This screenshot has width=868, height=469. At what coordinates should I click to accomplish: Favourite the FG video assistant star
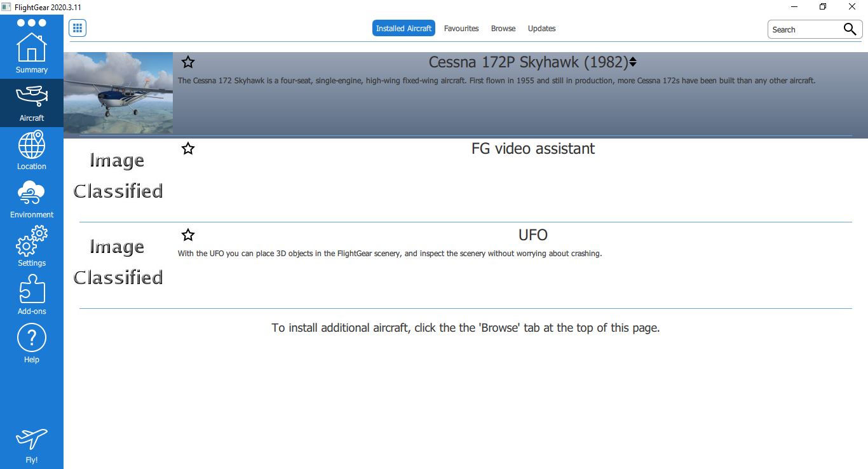[188, 149]
